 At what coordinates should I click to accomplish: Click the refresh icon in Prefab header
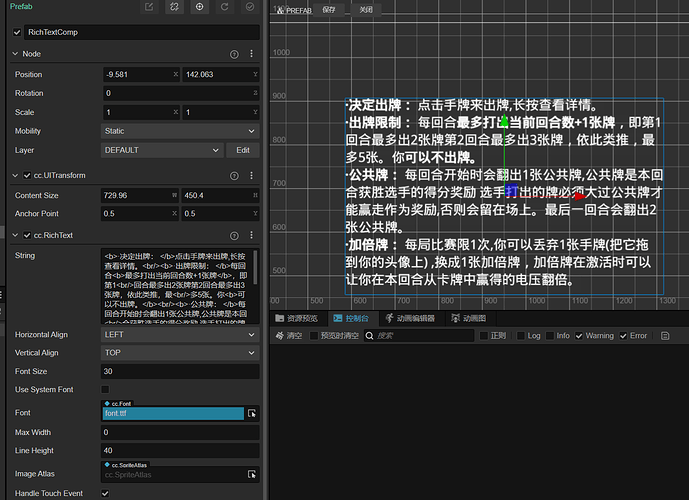(x=224, y=7)
